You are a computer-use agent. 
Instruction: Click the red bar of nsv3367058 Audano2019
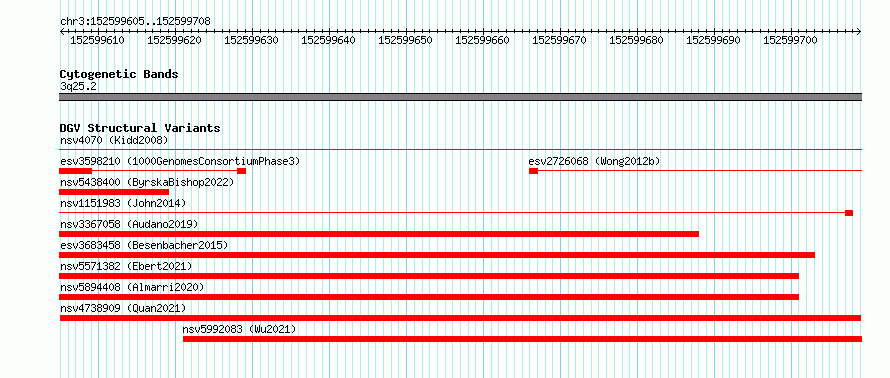[379, 234]
